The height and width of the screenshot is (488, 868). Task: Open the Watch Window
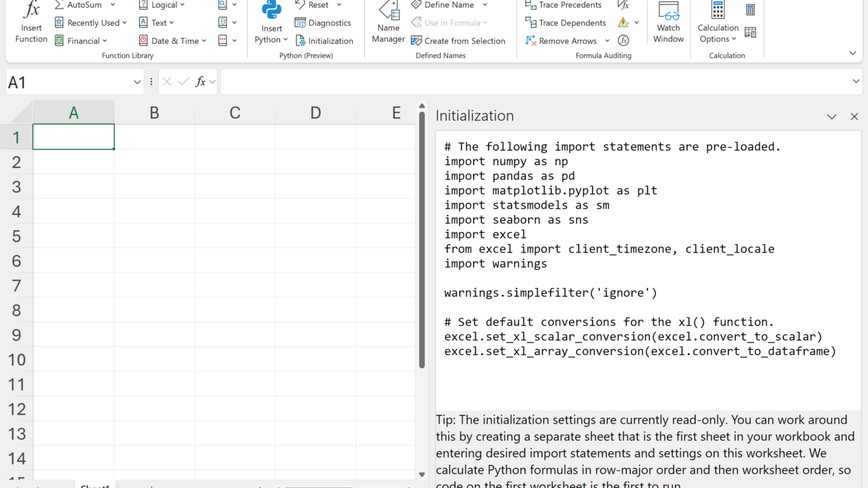[x=668, y=23]
